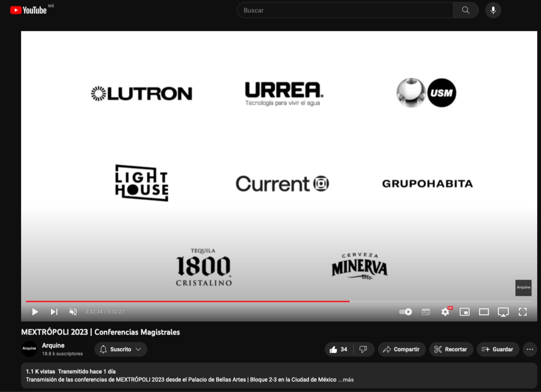The height and width of the screenshot is (392, 541).
Task: Dislike the video
Action: pyautogui.click(x=363, y=349)
